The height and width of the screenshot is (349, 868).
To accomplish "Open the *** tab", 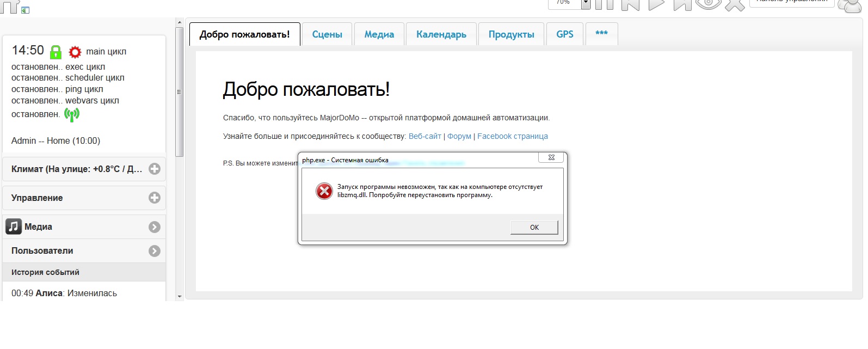I will [x=601, y=34].
